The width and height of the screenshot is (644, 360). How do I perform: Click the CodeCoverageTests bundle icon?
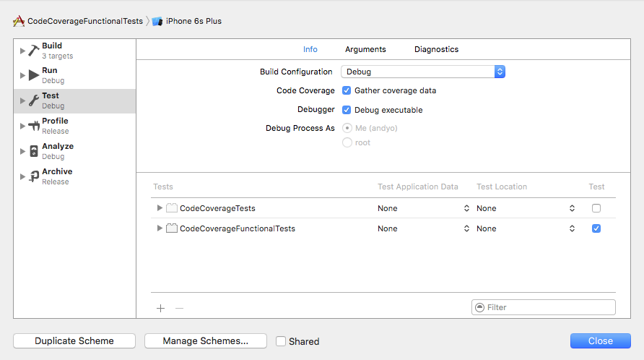[x=172, y=207]
